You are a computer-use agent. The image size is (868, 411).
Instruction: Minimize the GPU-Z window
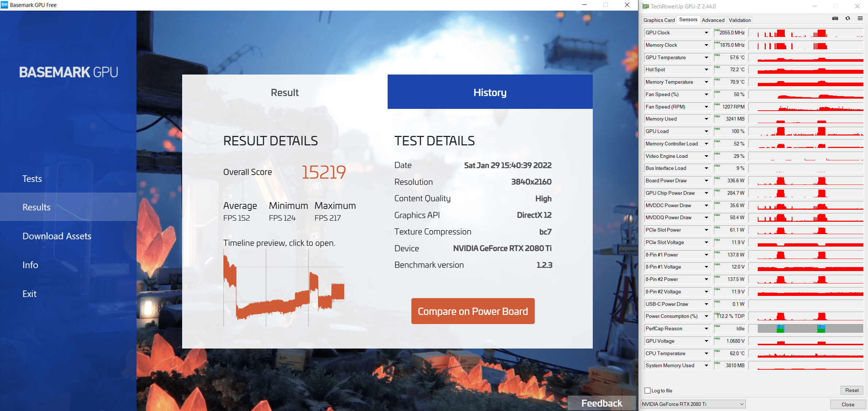[x=815, y=6]
